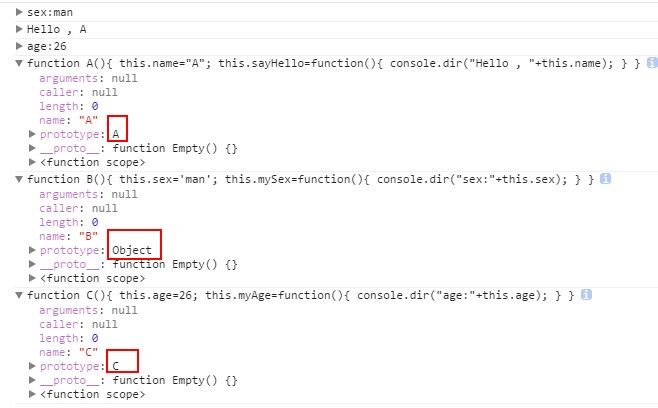658x408 pixels.
Task: Expand prototype: A under function A
Action: coord(32,134)
